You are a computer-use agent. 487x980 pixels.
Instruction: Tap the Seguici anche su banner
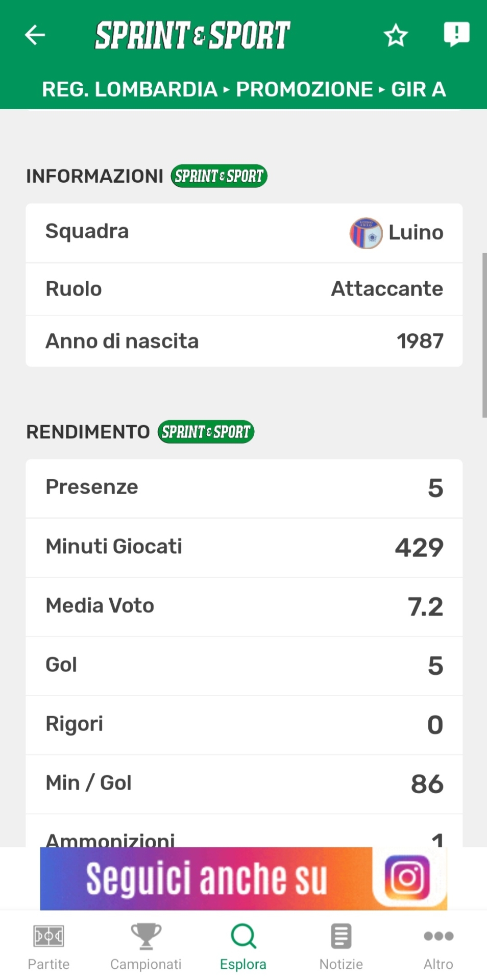206,879
